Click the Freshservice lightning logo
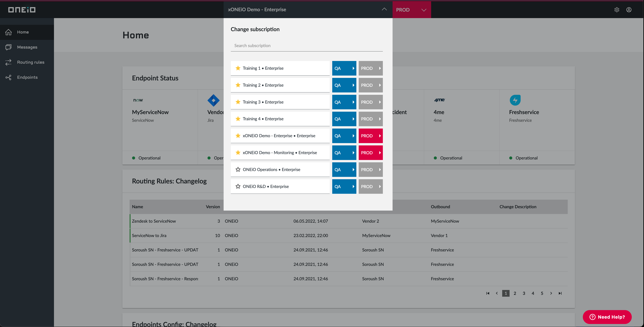The height and width of the screenshot is (327, 644). 515,100
